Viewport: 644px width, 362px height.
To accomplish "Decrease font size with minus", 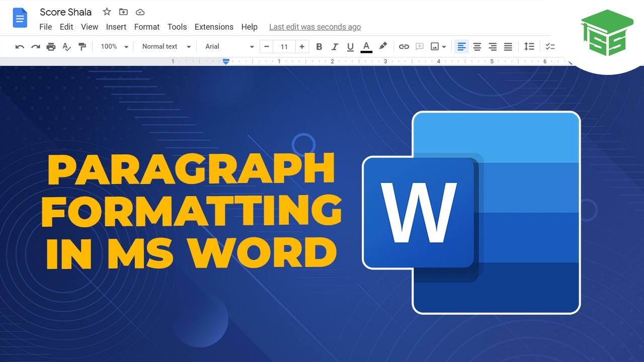I will 266,47.
